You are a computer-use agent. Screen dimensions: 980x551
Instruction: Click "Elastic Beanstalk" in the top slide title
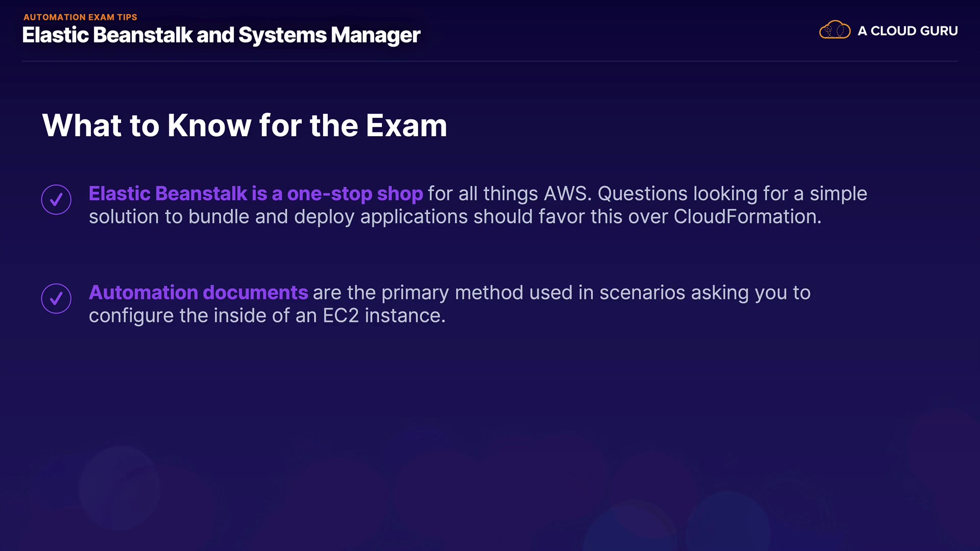click(107, 35)
